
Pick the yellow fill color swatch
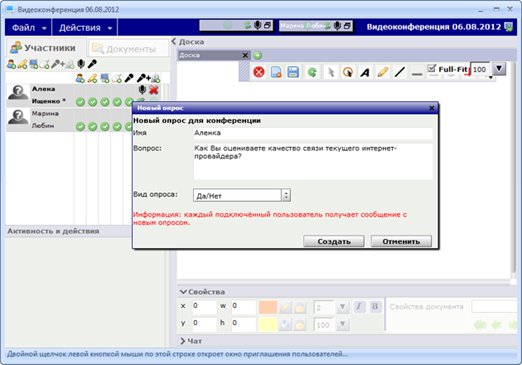click(x=268, y=324)
